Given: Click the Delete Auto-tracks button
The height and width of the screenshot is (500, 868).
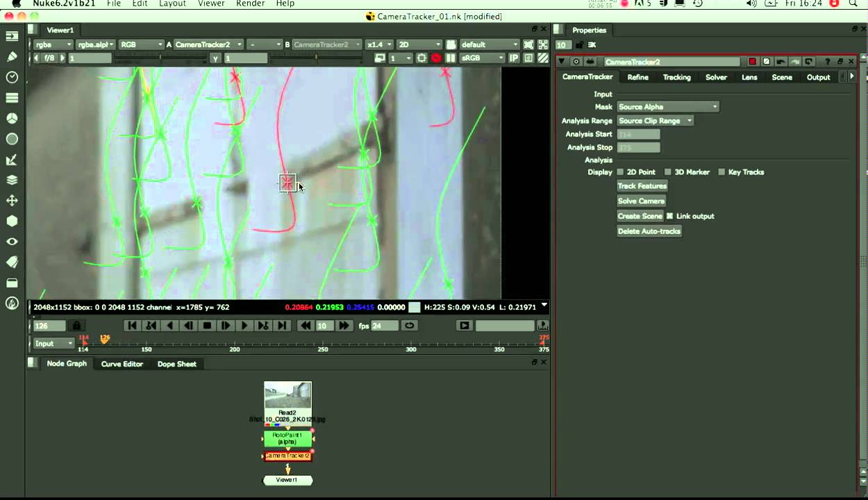Looking at the screenshot, I should click(649, 231).
